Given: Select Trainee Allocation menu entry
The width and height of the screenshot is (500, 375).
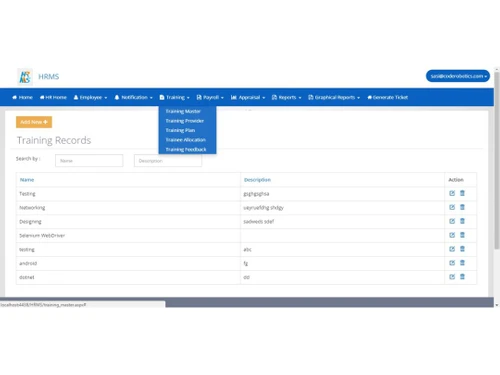Looking at the screenshot, I should pyautogui.click(x=186, y=140).
